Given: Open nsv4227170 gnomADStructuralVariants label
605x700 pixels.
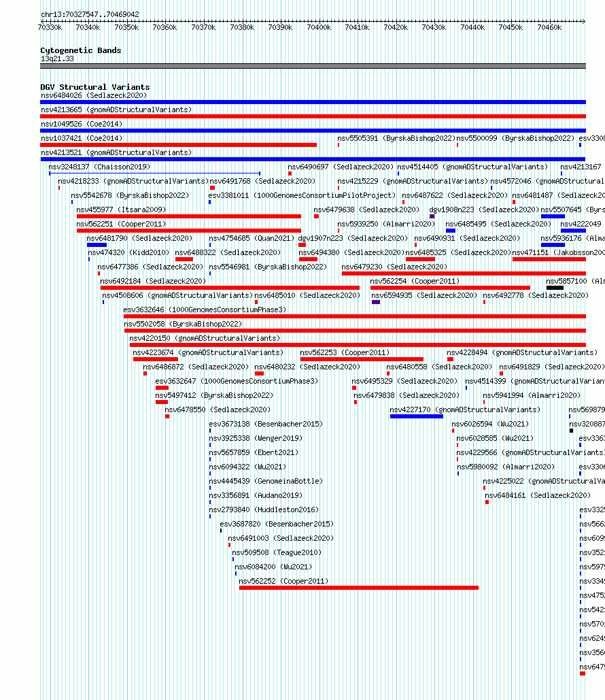Looking at the screenshot, I should [x=465, y=410].
